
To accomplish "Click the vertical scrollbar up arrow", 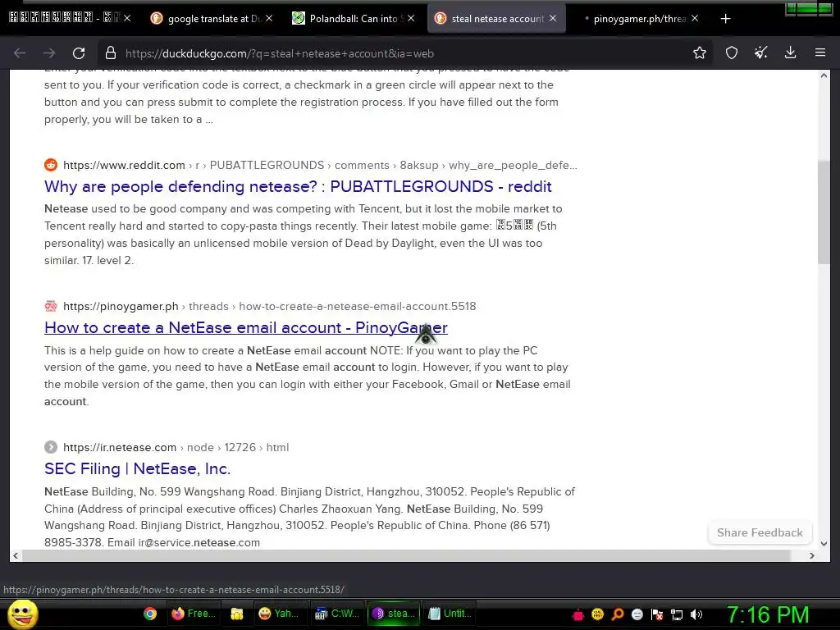I will 824,75.
